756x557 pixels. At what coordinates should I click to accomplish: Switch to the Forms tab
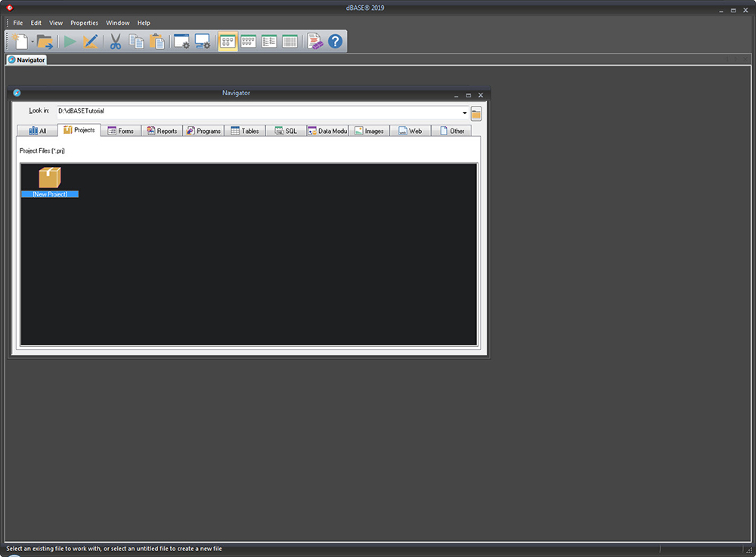(120, 131)
